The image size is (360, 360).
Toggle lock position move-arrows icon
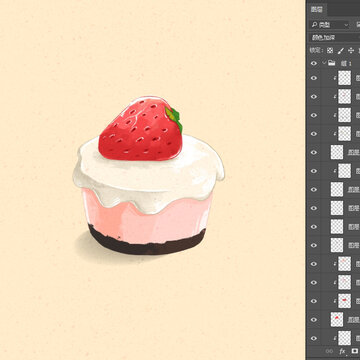351,51
